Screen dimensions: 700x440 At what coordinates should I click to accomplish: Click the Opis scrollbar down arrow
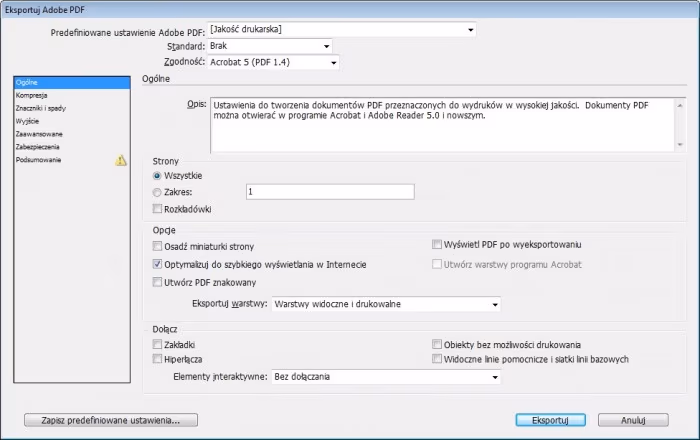pyautogui.click(x=680, y=145)
